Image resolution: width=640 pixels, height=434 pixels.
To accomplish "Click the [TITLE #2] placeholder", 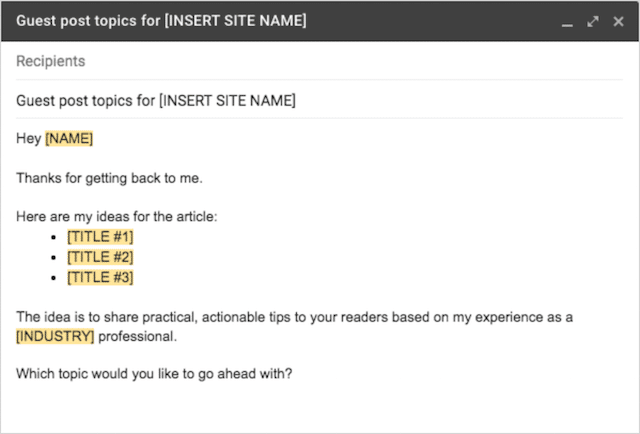I will [100, 257].
